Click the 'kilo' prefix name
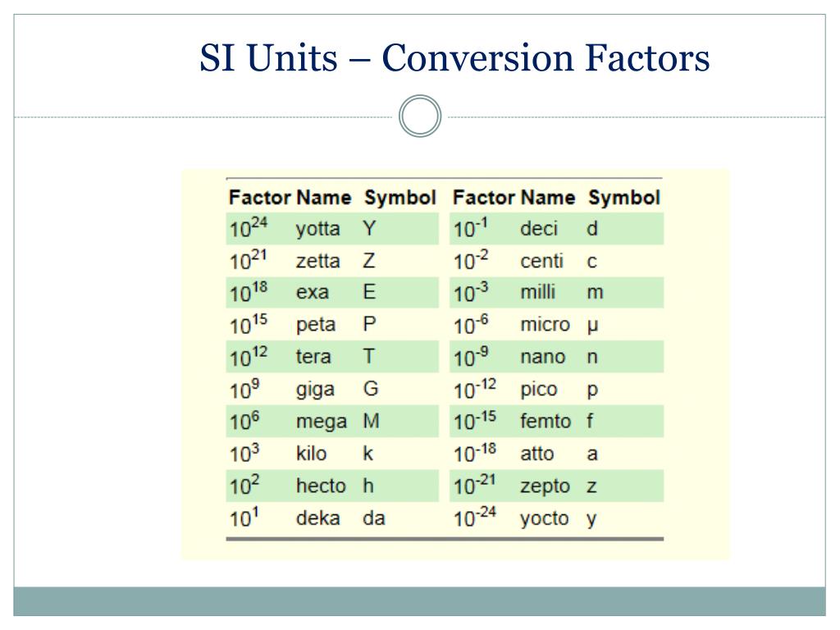 tap(311, 453)
